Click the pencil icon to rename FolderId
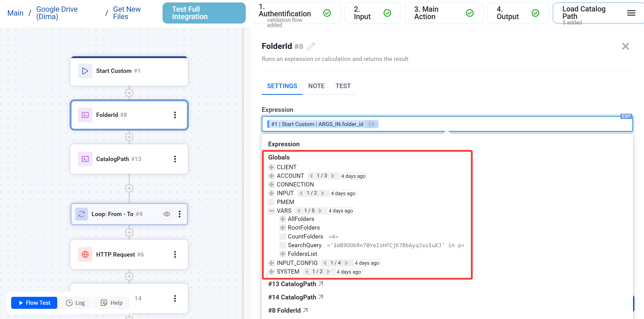This screenshot has height=319, width=644. pyautogui.click(x=311, y=46)
